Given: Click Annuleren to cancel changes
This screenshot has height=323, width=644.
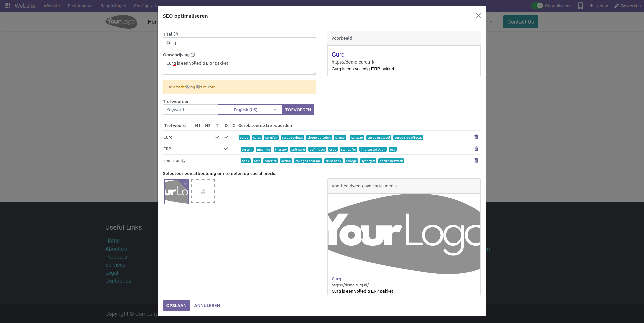Looking at the screenshot, I should coord(207,305).
